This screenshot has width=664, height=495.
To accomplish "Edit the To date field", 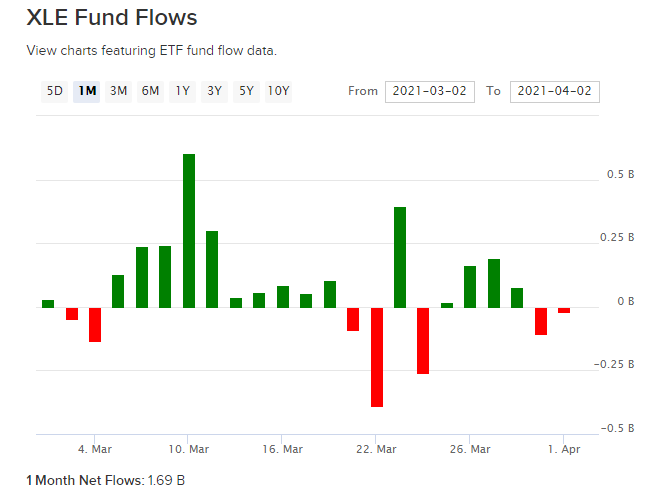I will [554, 91].
